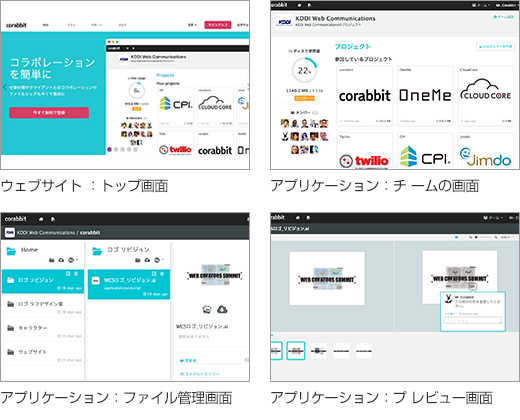Click the pink register button on hero banner

pyautogui.click(x=49, y=113)
